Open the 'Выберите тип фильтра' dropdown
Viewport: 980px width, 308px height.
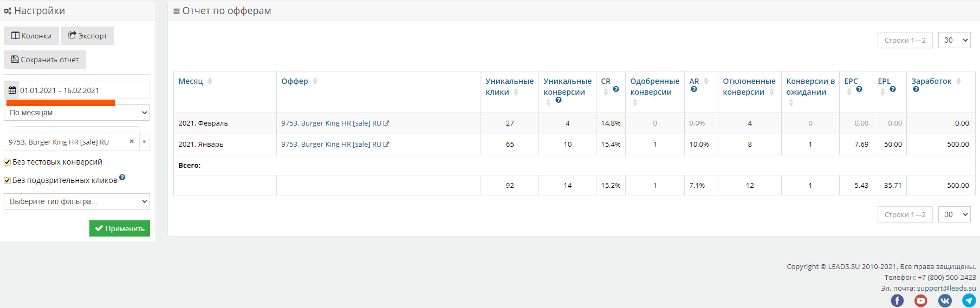[x=76, y=201]
